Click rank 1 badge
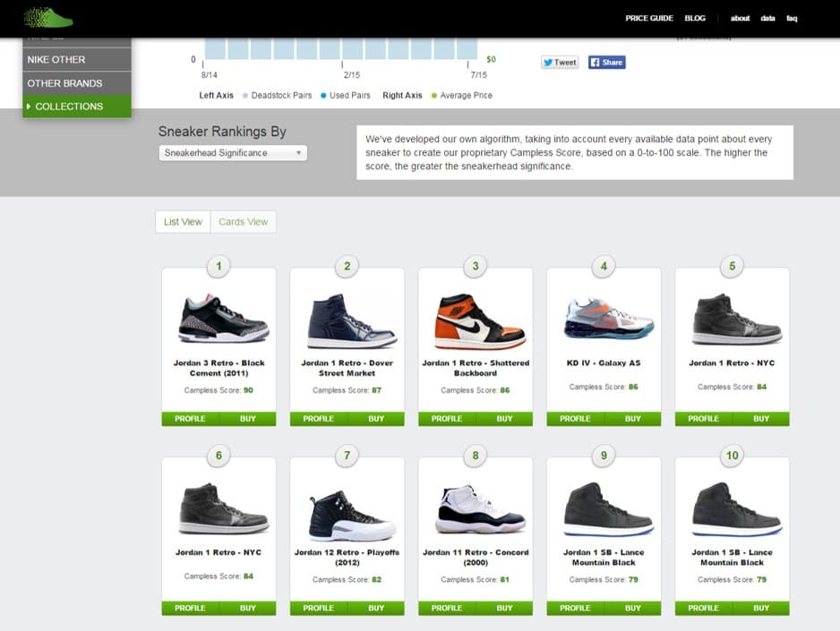 tap(219, 266)
